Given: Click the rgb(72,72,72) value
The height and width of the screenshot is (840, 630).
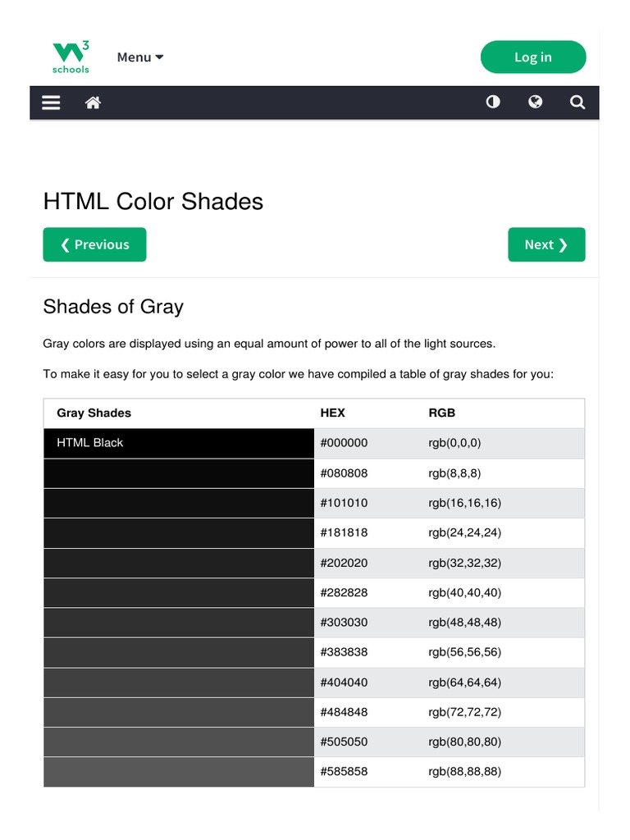Looking at the screenshot, I should click(464, 712).
